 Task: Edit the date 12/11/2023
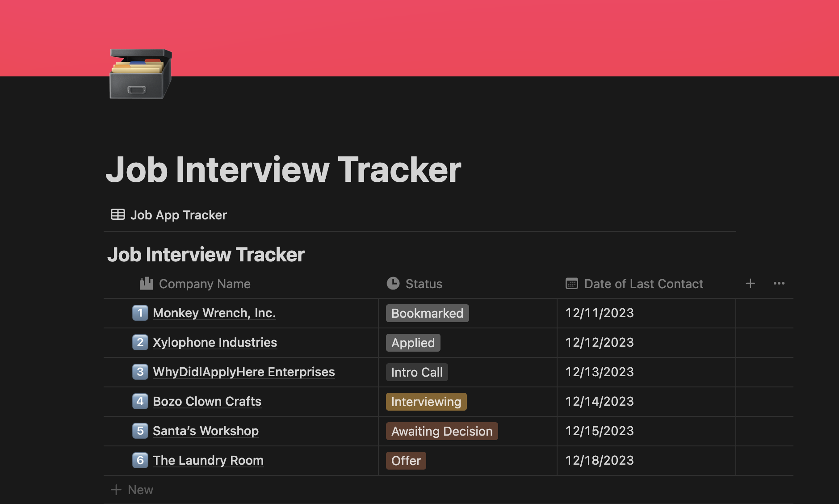tap(600, 313)
